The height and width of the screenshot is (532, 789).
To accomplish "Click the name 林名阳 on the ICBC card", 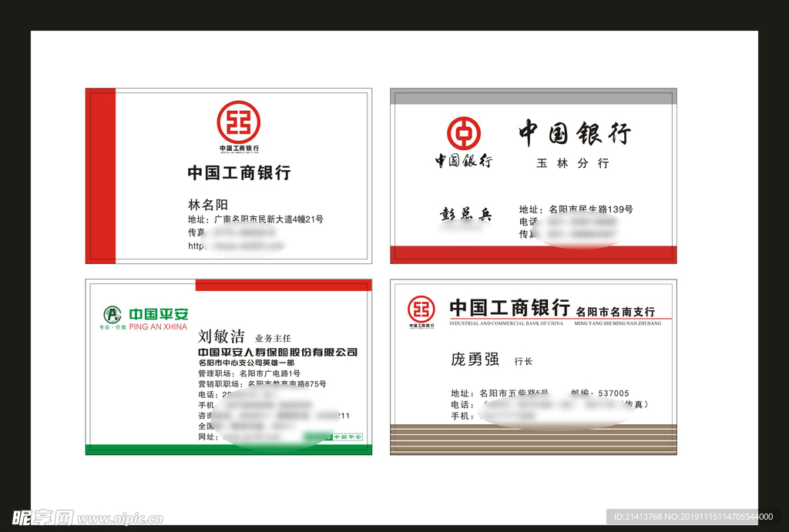I will 208,205.
